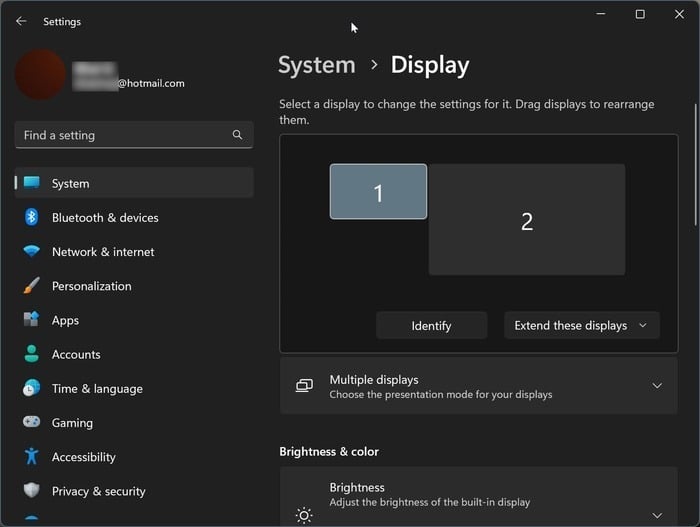Click the Accessibility figure icon
The width and height of the screenshot is (700, 527).
pos(31,456)
